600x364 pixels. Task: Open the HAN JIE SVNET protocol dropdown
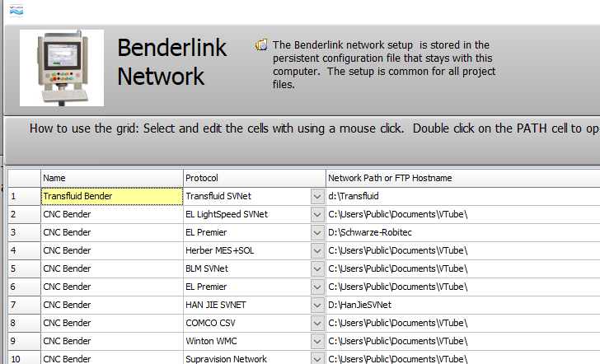tap(316, 305)
